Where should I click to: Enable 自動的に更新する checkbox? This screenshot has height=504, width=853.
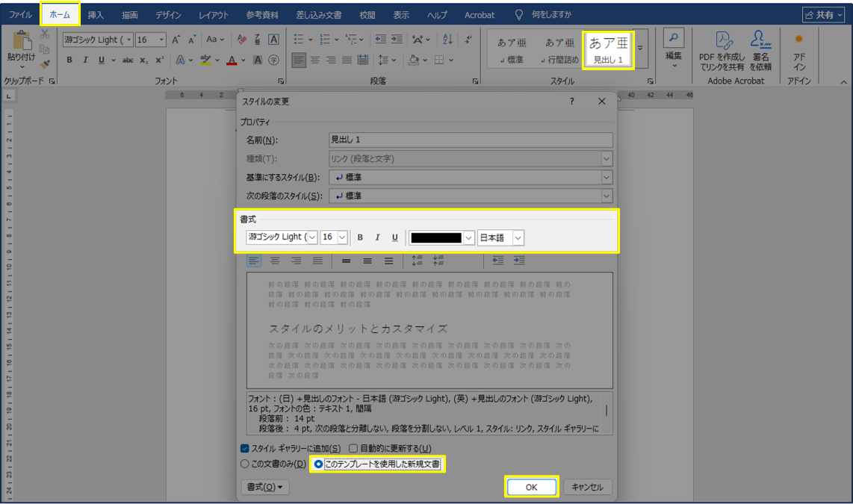(354, 448)
